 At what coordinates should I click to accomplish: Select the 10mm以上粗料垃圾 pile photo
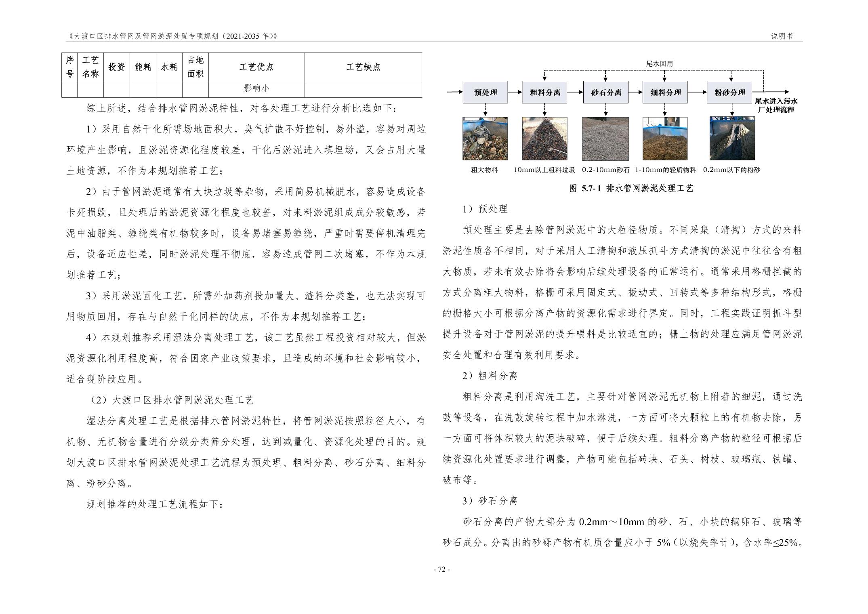pyautogui.click(x=544, y=139)
